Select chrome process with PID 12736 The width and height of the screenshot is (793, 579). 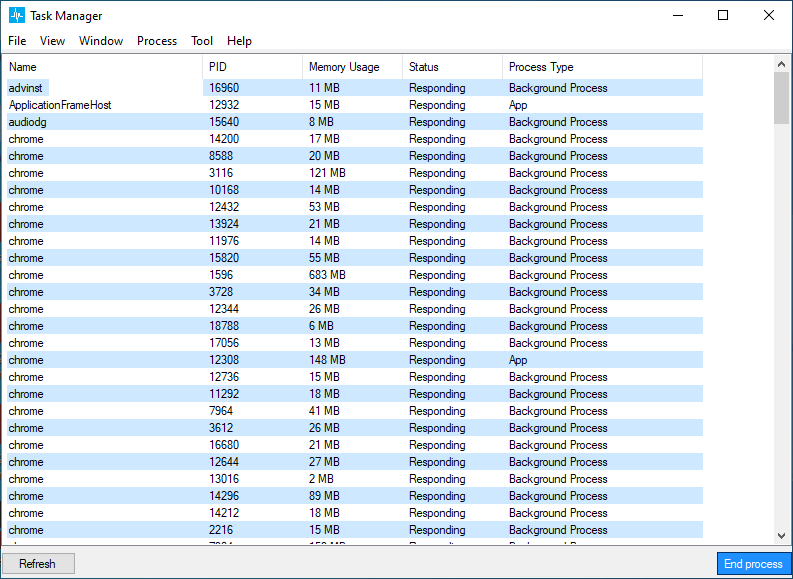pos(355,377)
